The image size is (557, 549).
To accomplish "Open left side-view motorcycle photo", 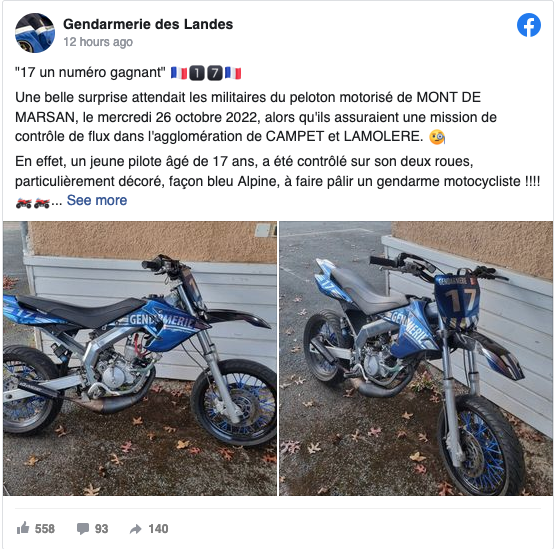I will click(x=140, y=358).
